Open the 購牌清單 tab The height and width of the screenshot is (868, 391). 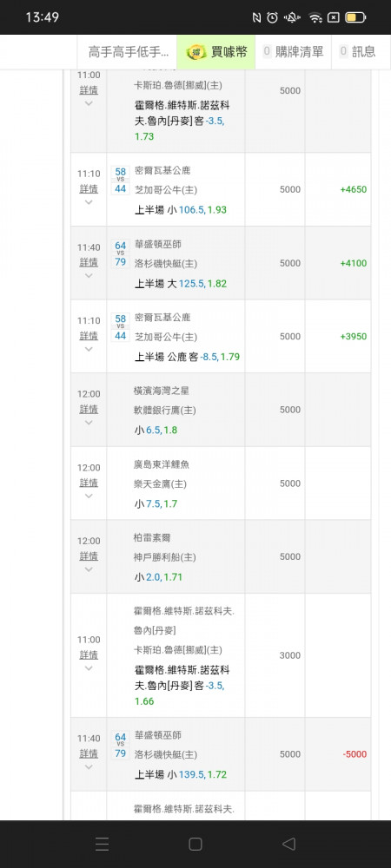[x=293, y=52]
